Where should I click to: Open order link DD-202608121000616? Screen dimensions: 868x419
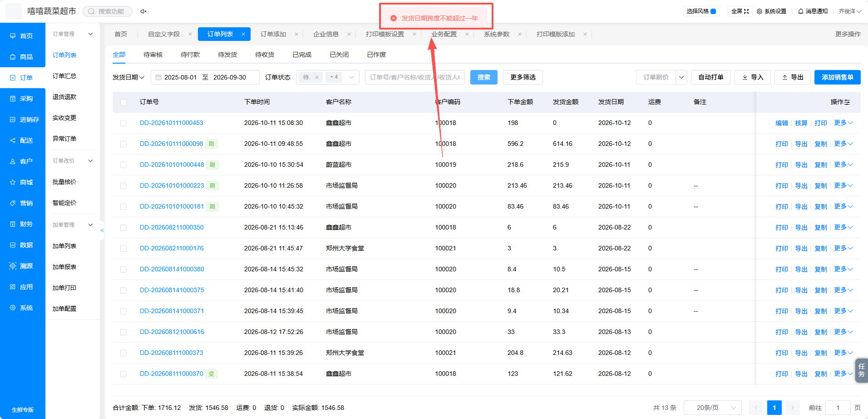[x=172, y=332]
